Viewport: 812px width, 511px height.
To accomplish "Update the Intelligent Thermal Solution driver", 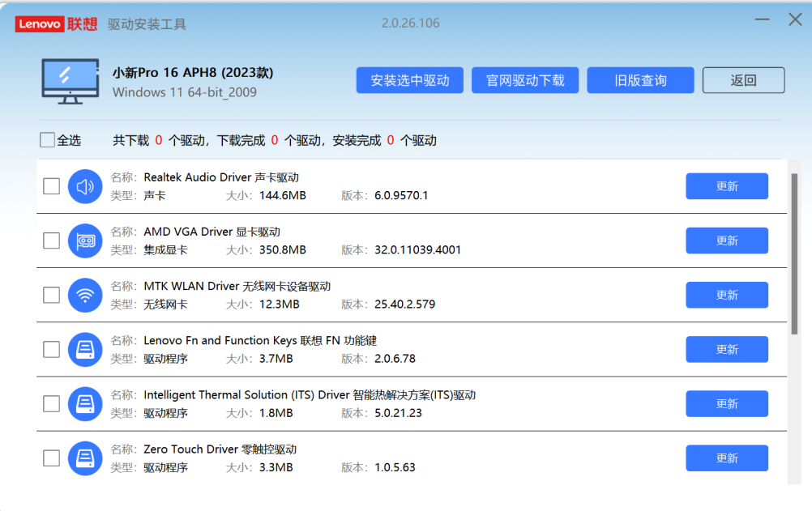I will [727, 404].
